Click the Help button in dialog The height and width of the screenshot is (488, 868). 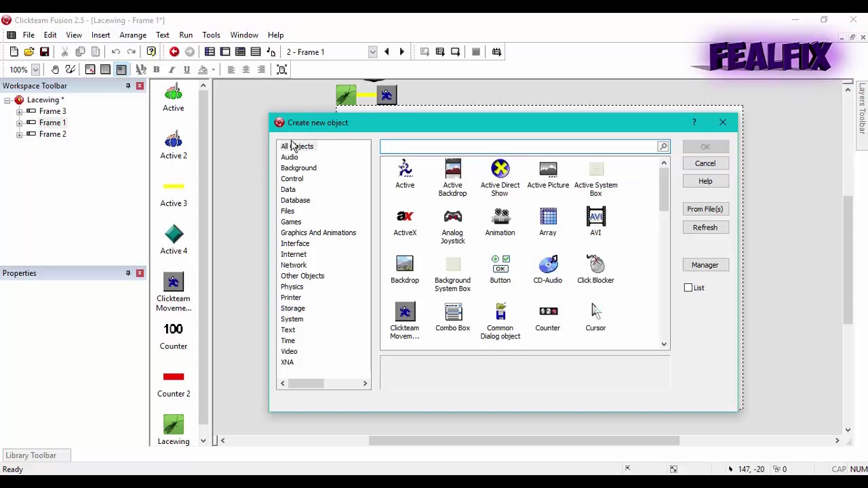point(705,181)
